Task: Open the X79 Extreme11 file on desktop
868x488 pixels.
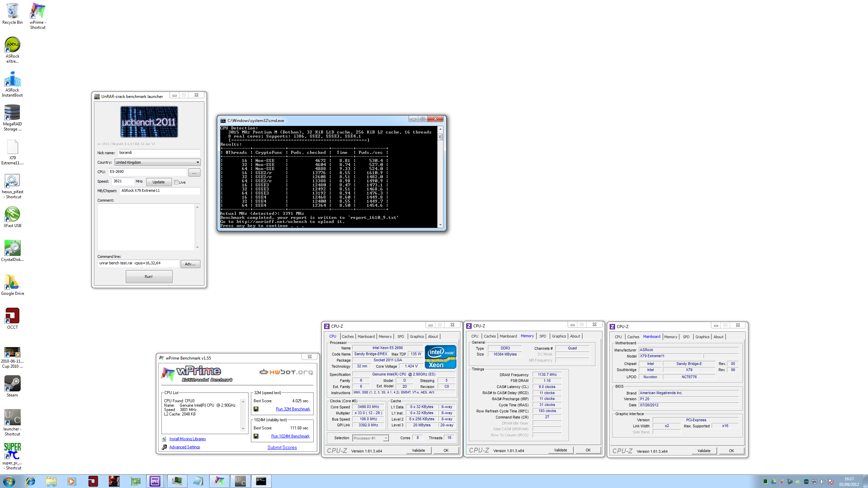Action: [x=13, y=151]
